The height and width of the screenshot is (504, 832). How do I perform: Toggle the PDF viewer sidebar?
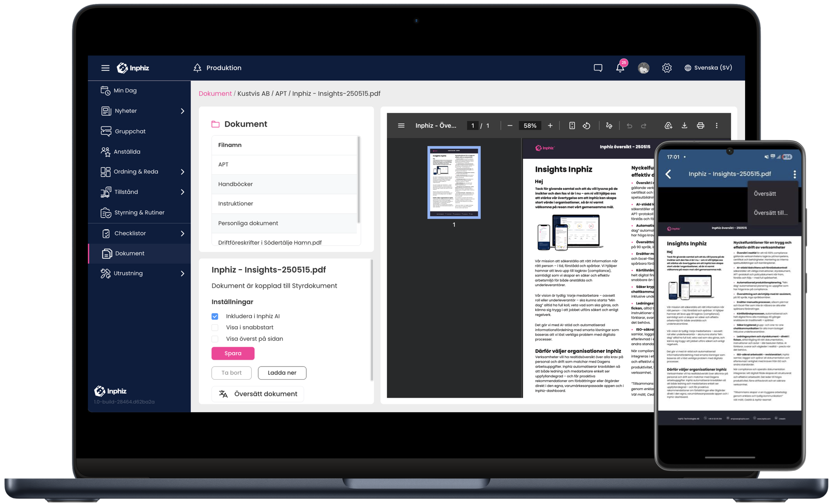[401, 126]
